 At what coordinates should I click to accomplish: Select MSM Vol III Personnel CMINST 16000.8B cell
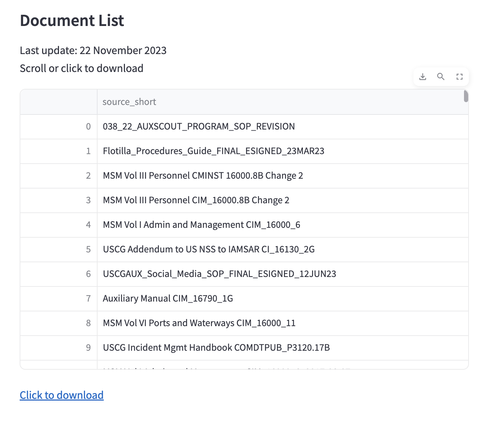[x=283, y=176]
